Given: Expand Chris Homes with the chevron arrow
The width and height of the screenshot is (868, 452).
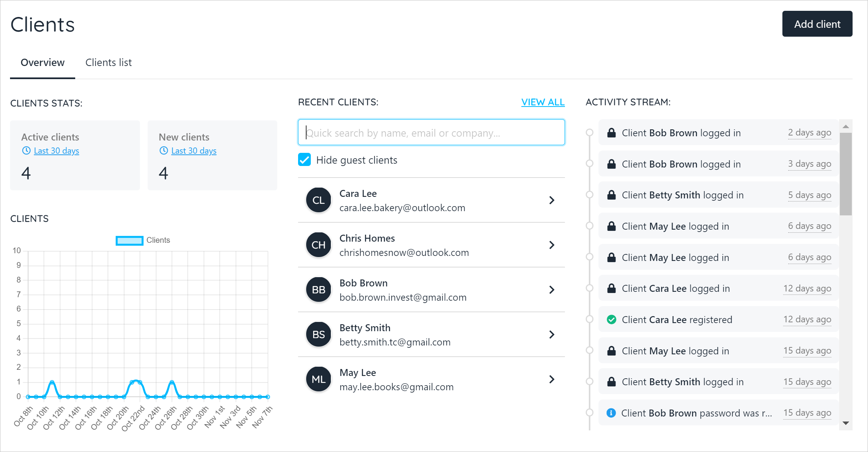Looking at the screenshot, I should [x=552, y=245].
